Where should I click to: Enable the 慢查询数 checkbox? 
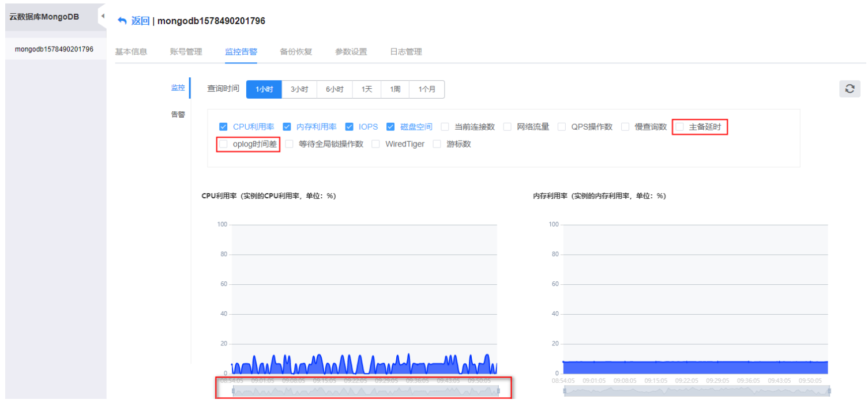click(625, 127)
